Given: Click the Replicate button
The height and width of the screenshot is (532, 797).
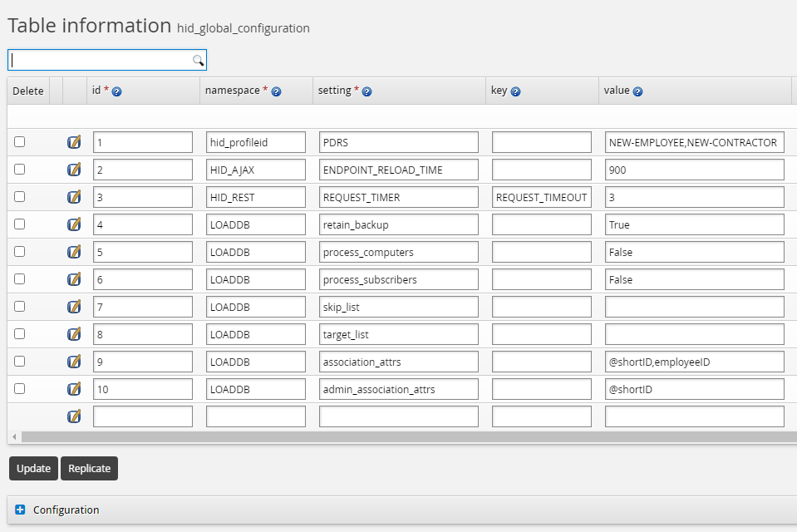Looking at the screenshot, I should tap(89, 468).
